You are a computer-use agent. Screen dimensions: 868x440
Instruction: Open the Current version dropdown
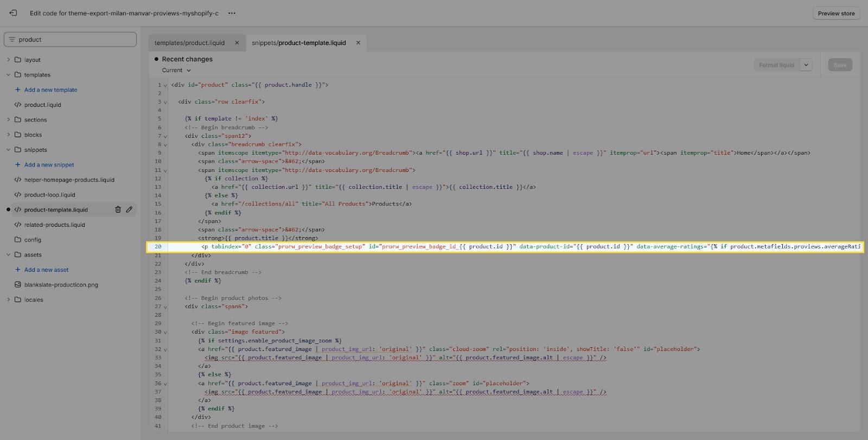176,71
